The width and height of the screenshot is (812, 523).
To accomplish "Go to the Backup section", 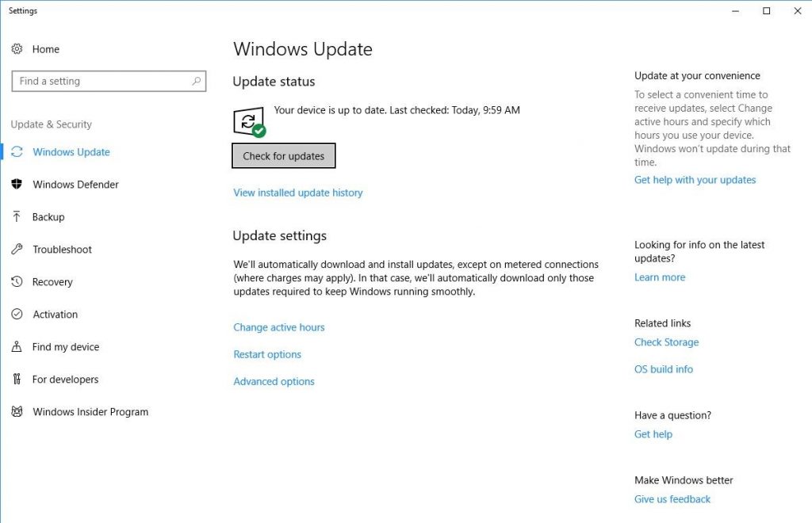I will pyautogui.click(x=48, y=217).
